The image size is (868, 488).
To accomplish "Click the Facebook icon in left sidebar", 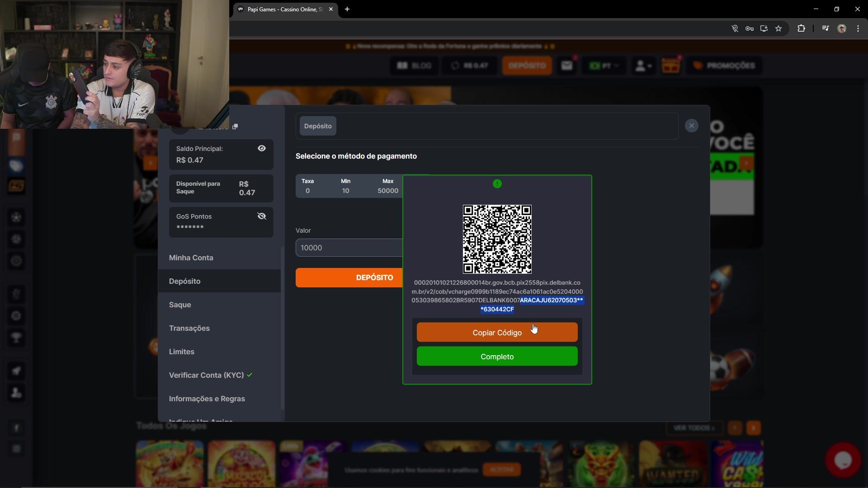I will 16,428.
